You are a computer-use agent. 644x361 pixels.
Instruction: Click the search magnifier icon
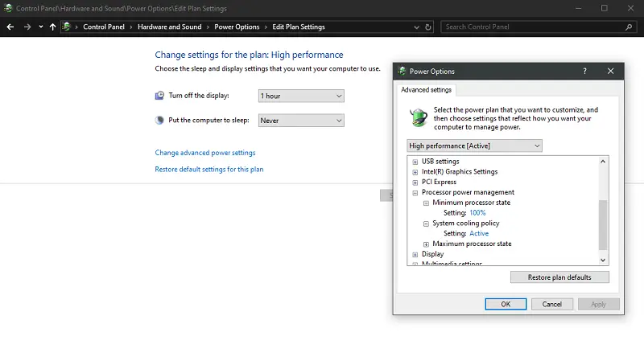(x=628, y=27)
